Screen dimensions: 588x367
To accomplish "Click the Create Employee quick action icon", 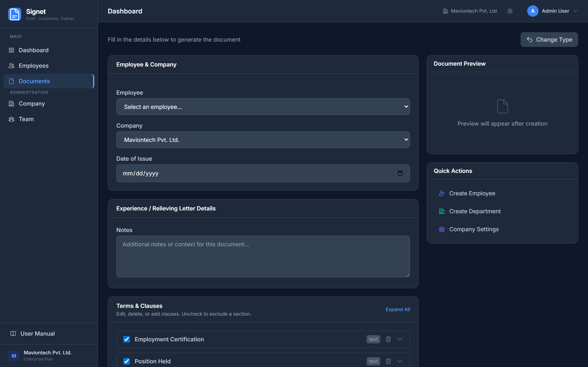I will pyautogui.click(x=441, y=193).
